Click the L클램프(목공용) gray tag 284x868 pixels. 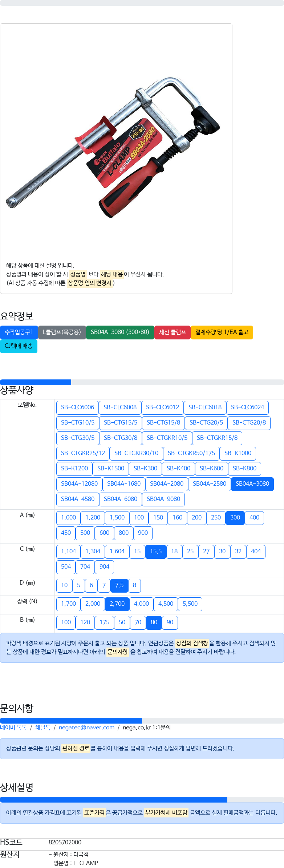click(62, 333)
